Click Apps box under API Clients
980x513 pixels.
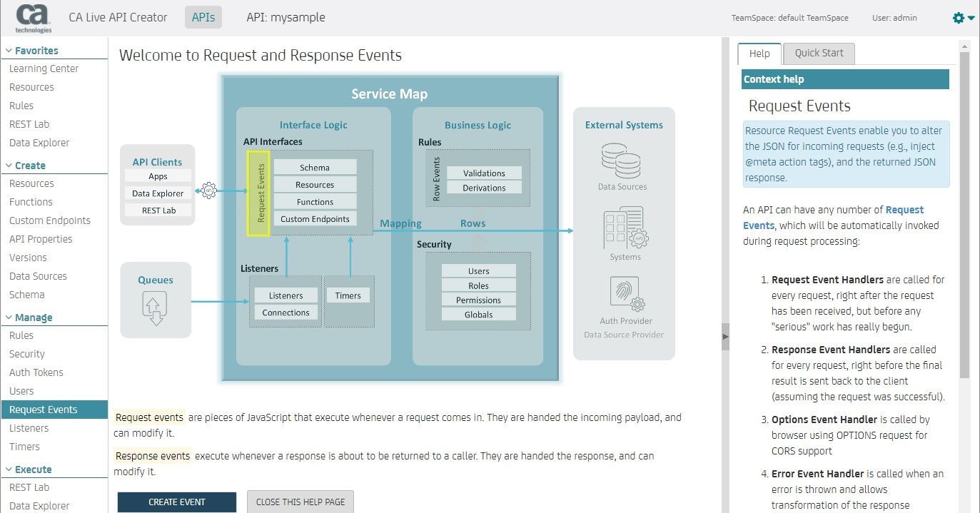pyautogui.click(x=158, y=176)
